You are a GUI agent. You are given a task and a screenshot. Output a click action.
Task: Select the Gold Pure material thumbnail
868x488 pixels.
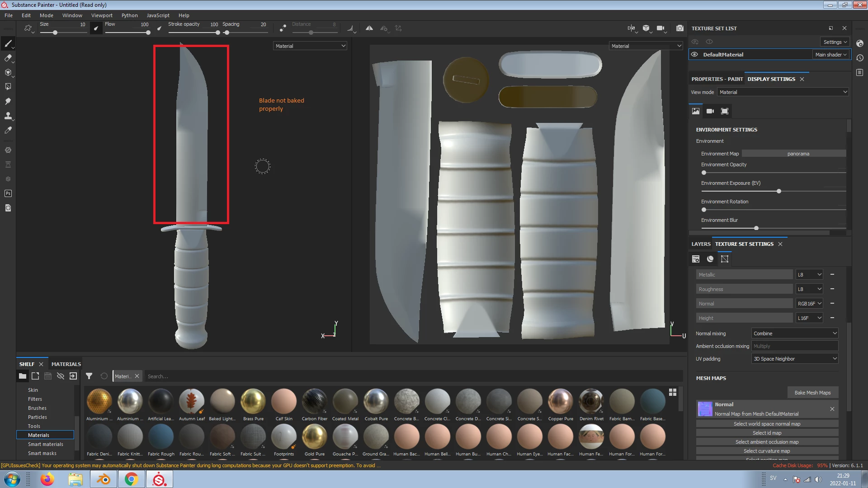tap(314, 437)
